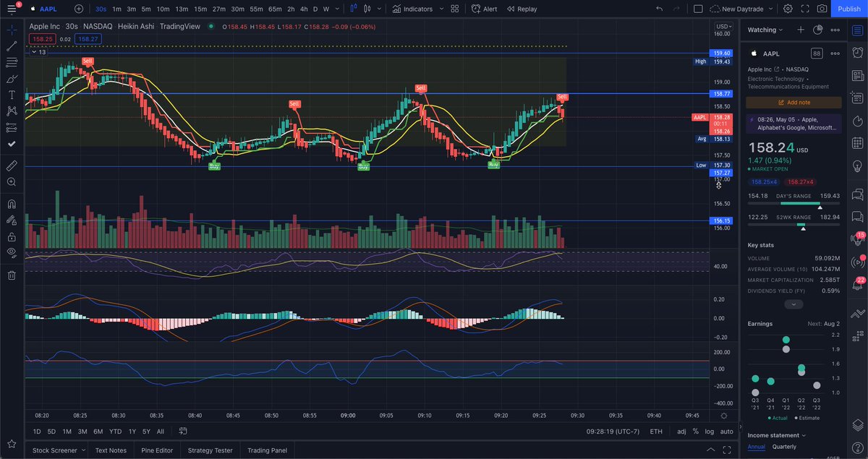Toggle log scale on price axis
868x459 pixels.
point(708,432)
